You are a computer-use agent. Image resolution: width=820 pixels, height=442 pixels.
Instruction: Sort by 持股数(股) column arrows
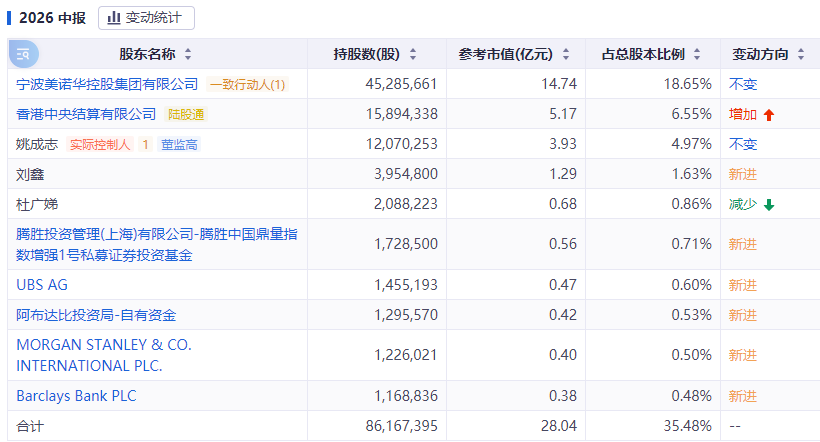tap(413, 54)
